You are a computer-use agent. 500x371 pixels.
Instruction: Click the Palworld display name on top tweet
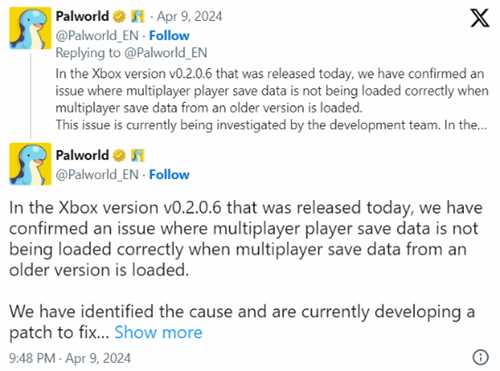[82, 16]
